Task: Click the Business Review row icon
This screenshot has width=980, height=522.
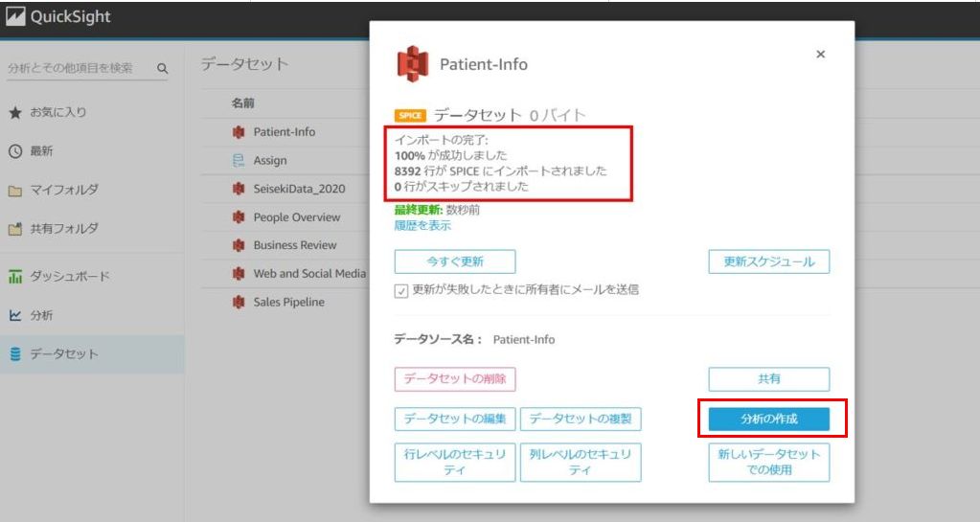Action: tap(239, 246)
